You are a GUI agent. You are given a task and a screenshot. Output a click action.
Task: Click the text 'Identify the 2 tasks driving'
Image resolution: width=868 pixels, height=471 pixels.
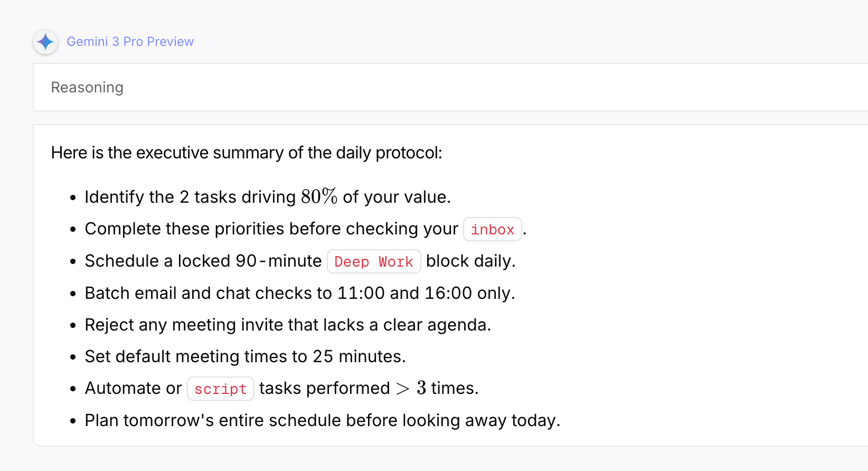(x=190, y=197)
